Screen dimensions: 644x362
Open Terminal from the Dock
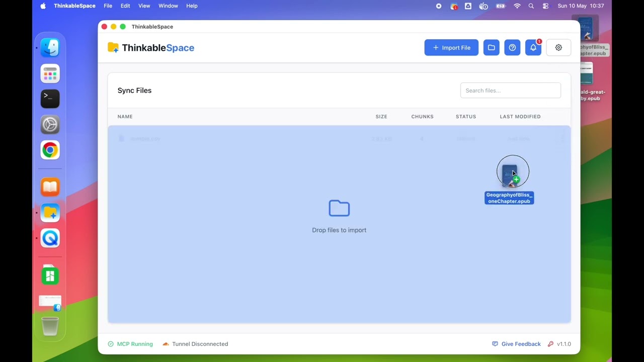50,99
